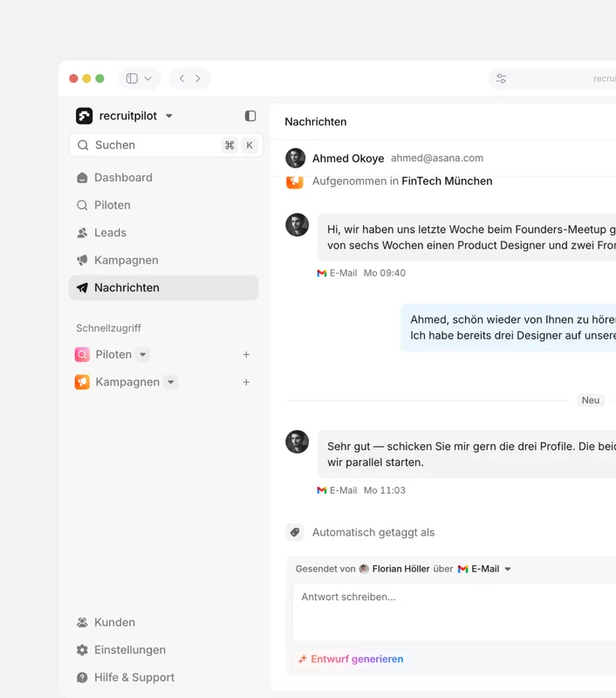Click the Leads people icon
Image resolution: width=616 pixels, height=698 pixels.
[x=82, y=233]
